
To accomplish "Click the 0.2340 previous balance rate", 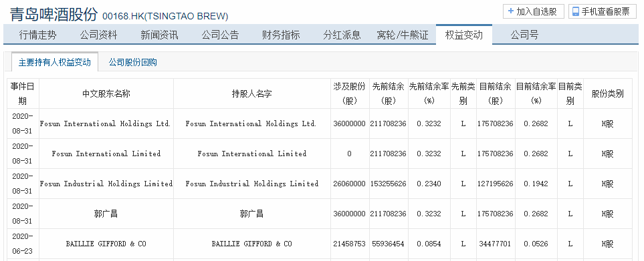I will click(x=429, y=184).
